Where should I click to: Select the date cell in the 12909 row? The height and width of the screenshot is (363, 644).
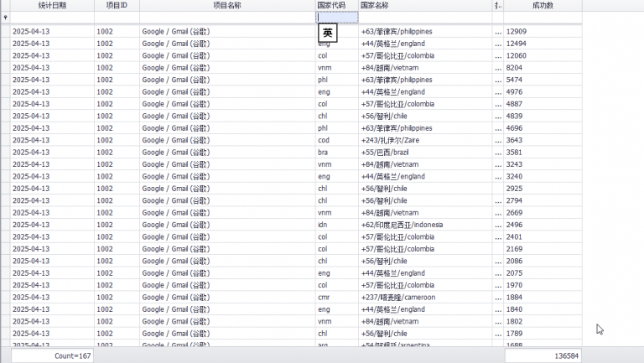[52, 32]
